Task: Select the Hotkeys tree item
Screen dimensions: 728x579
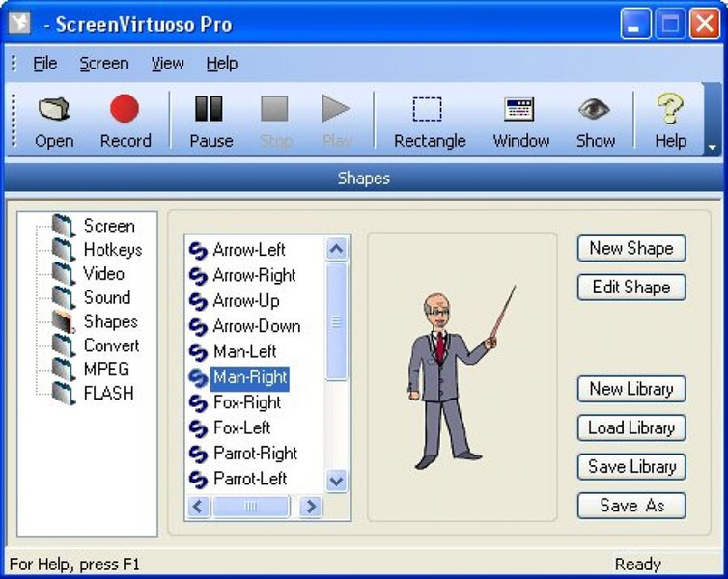Action: (x=113, y=250)
